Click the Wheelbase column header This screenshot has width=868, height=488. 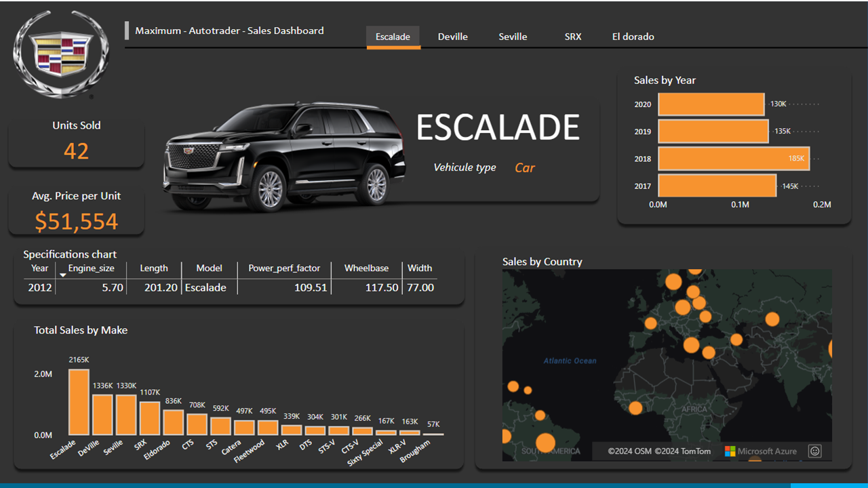coord(366,268)
